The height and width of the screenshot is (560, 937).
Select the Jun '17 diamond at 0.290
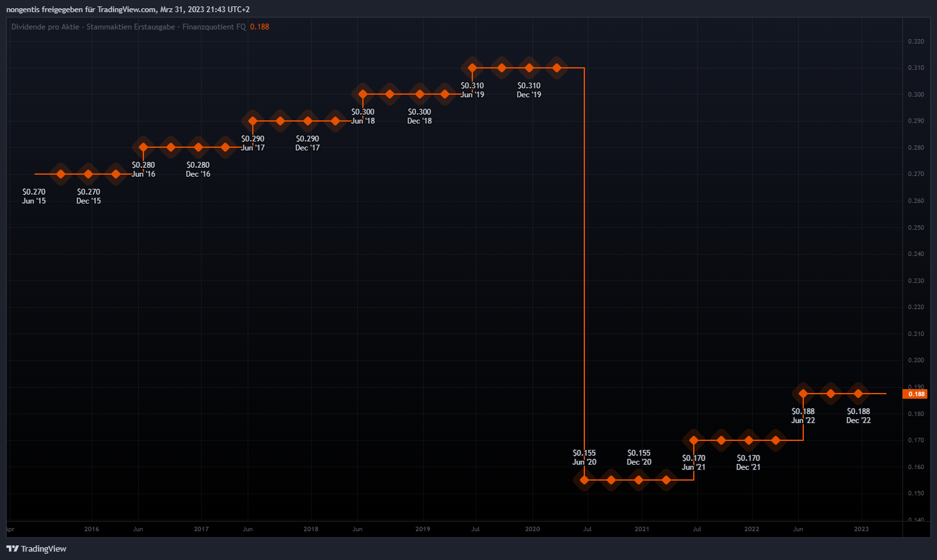click(253, 121)
